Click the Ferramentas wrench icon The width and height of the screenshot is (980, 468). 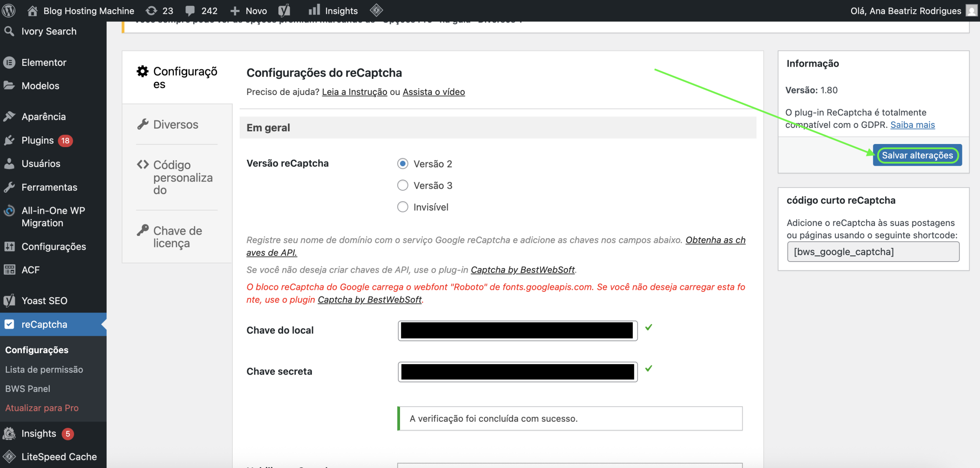click(x=9, y=187)
